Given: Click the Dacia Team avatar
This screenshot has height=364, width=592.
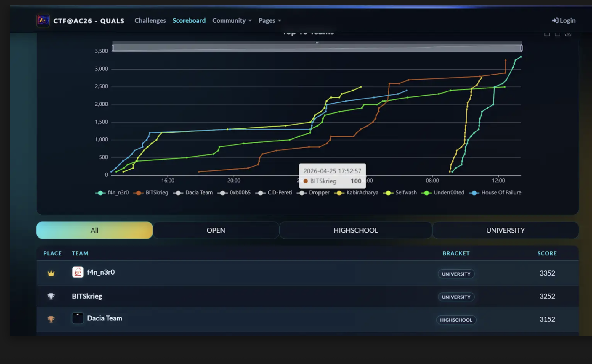Looking at the screenshot, I should tap(78, 318).
